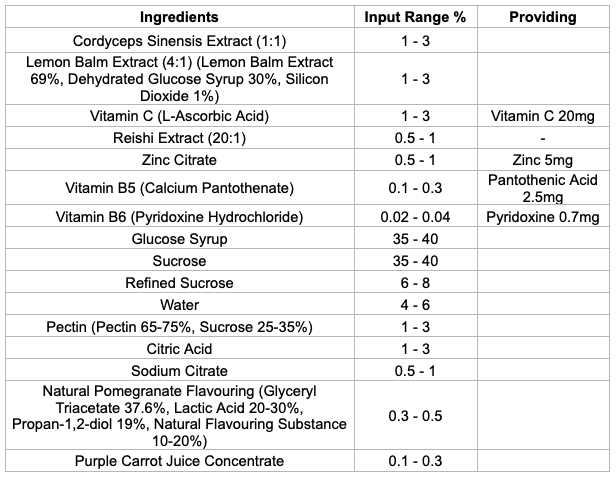The height and width of the screenshot is (478, 616).
Task: Click the Pantothenic Acid 2.5mg cell
Action: click(x=543, y=187)
